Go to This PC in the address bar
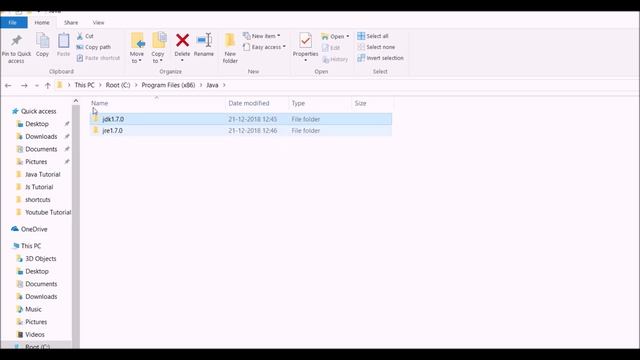The height and width of the screenshot is (360, 640). coord(84,85)
